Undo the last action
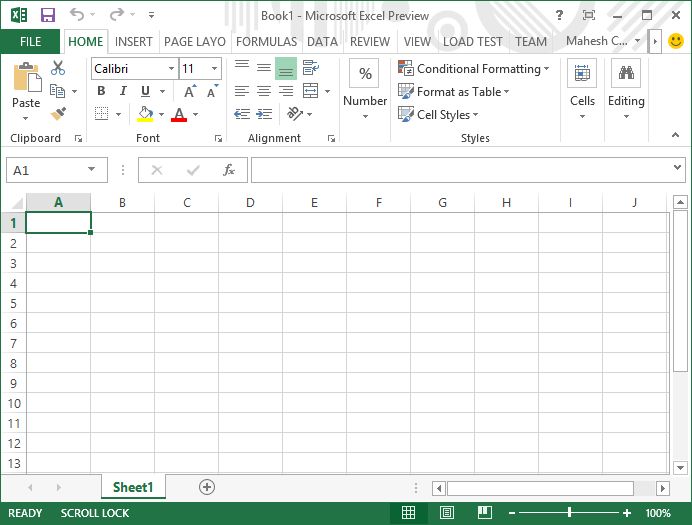692x525 pixels. (x=77, y=15)
